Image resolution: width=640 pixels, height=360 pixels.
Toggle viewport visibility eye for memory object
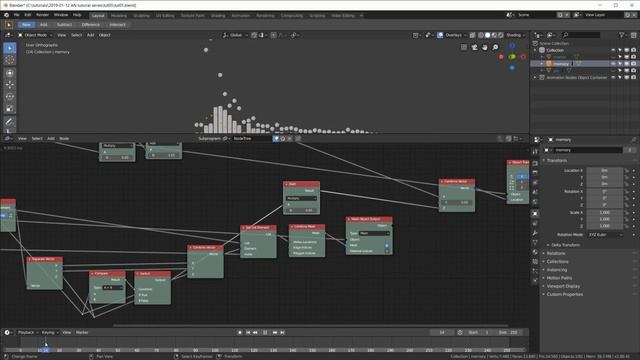point(613,64)
